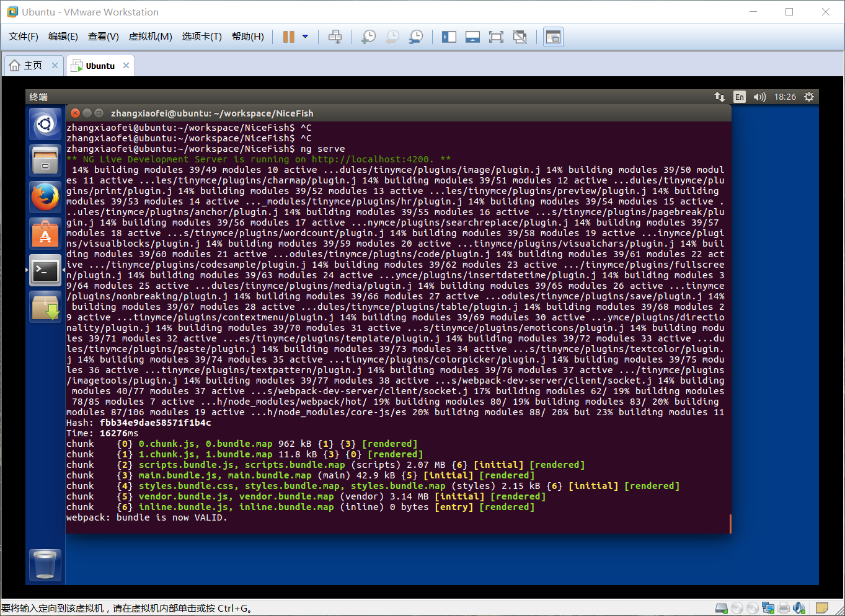Open the 帮助(H) menu

248,37
